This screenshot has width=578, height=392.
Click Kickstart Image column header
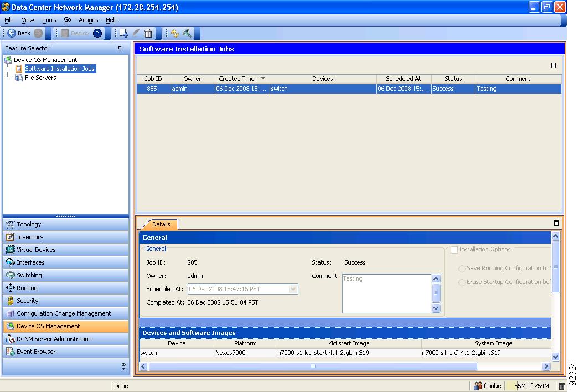point(349,343)
